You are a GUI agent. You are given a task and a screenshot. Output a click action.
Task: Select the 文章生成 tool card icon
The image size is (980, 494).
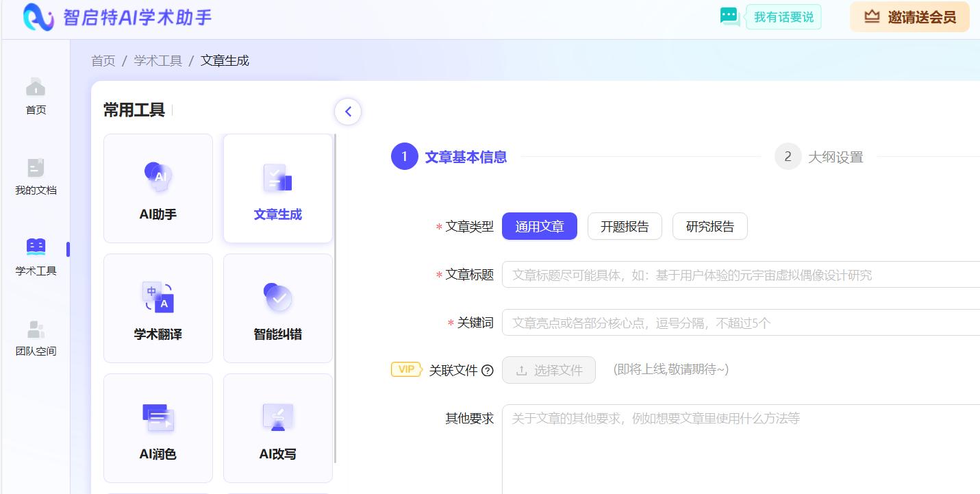pyautogui.click(x=278, y=178)
